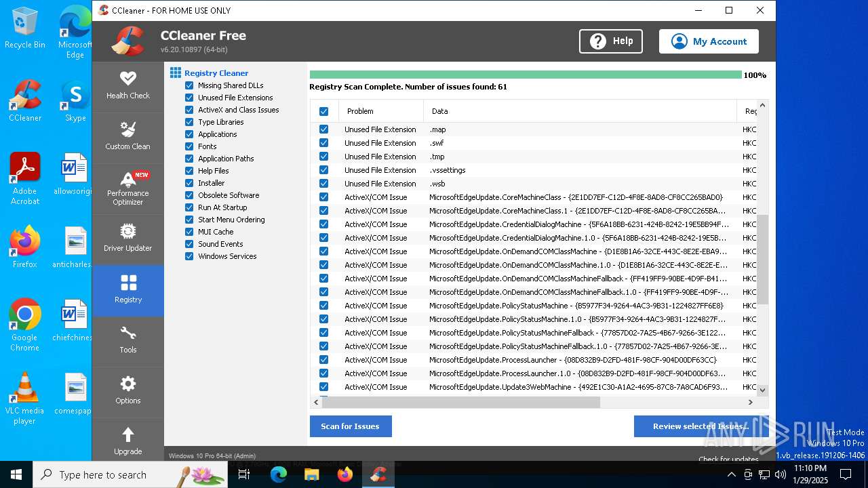Click the Registry Cleaner heading
868x488 pixels.
click(216, 73)
